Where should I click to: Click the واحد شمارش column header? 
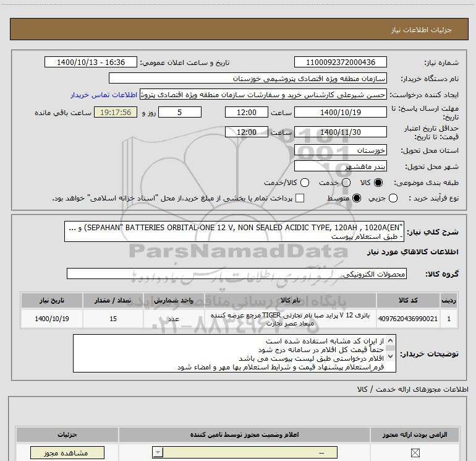click(x=174, y=300)
